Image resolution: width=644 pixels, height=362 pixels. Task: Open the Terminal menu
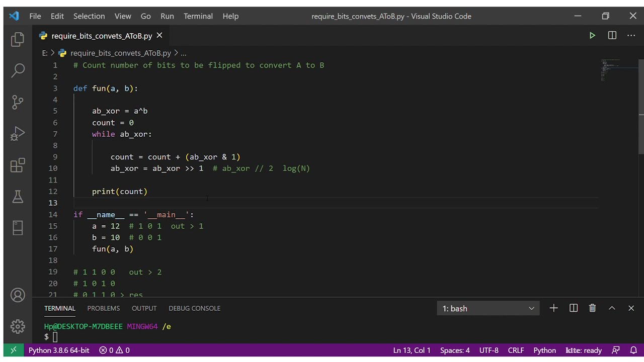[x=198, y=16]
